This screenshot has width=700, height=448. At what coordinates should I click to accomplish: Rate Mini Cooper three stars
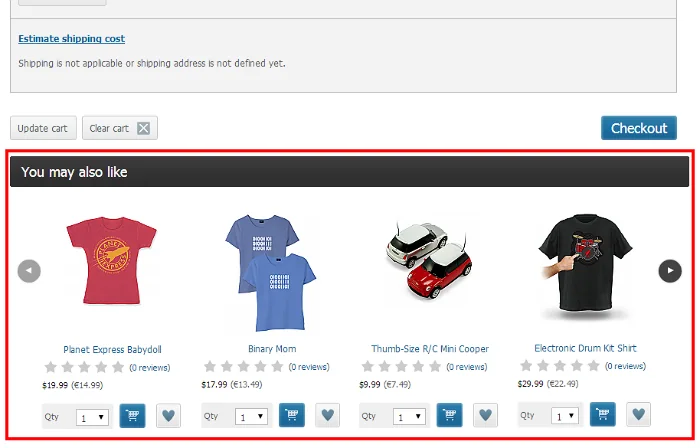coord(401,366)
